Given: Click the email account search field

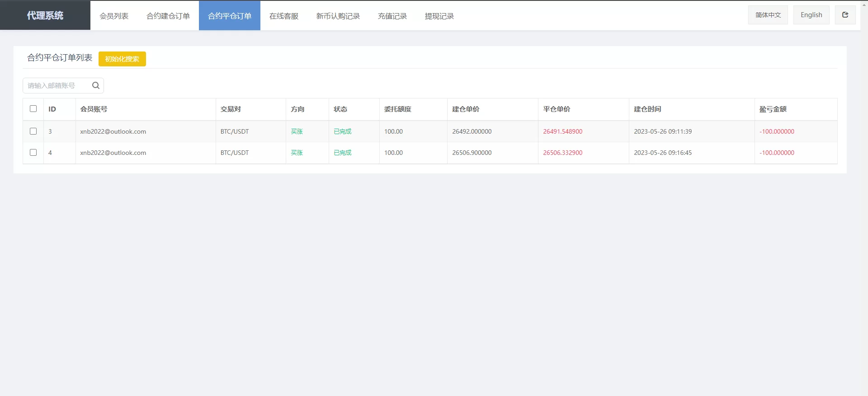Looking at the screenshot, I should click(x=57, y=85).
